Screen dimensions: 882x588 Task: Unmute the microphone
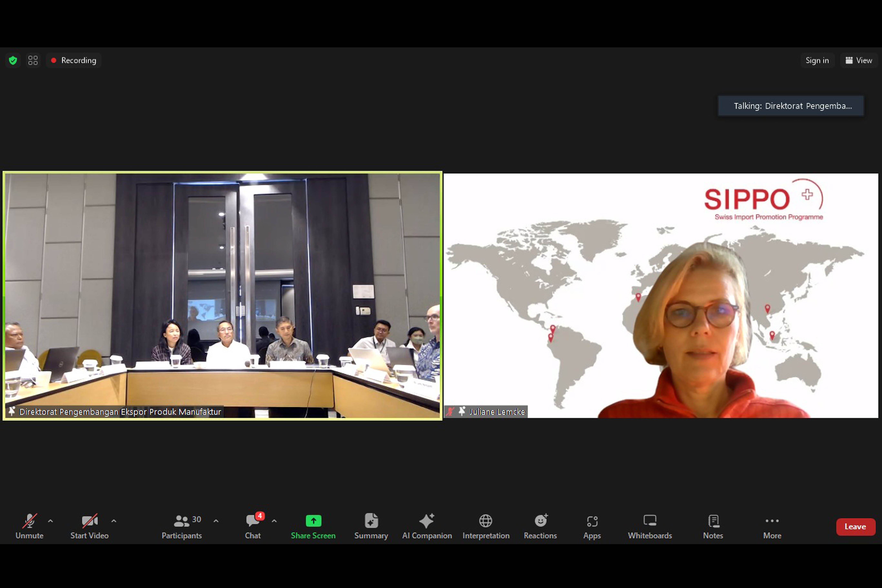(29, 526)
